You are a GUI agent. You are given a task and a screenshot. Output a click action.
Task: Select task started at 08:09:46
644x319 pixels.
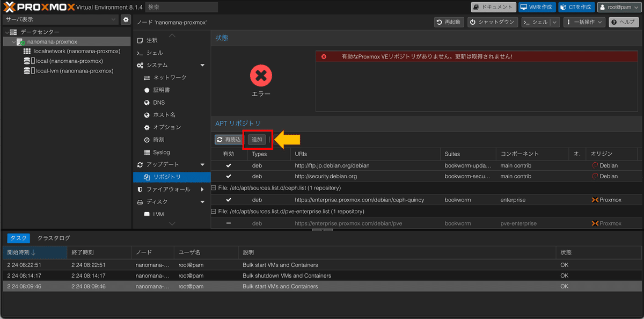click(322, 286)
